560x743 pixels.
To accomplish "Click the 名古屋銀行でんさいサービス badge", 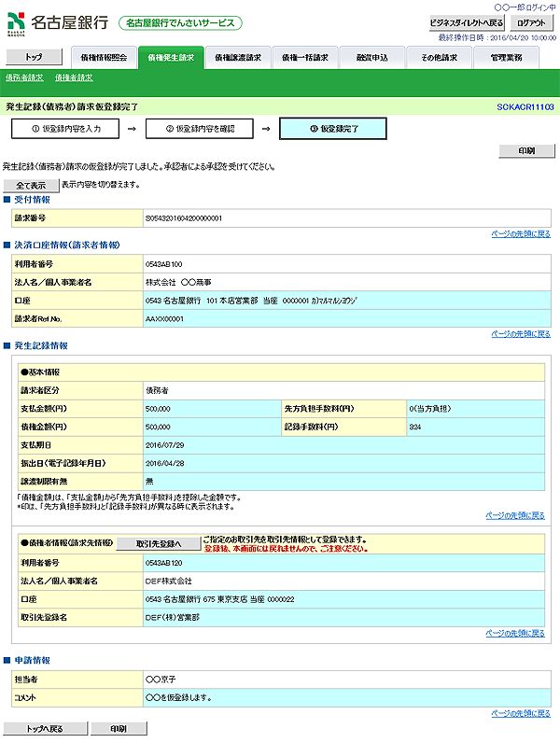I will [180, 22].
